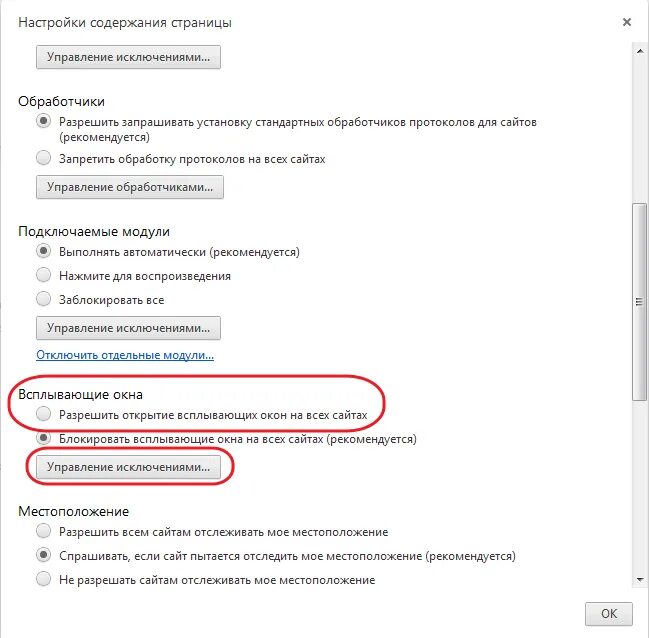This screenshot has width=649, height=638.
Task: Click the scrollbar thumb grip
Action: pyautogui.click(x=640, y=302)
